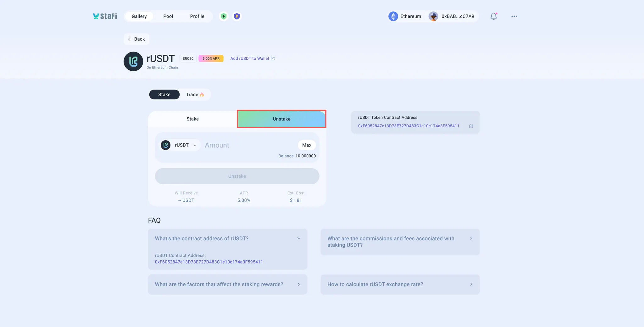The image size is (644, 327).
Task: Open the notifications bell
Action: [493, 16]
